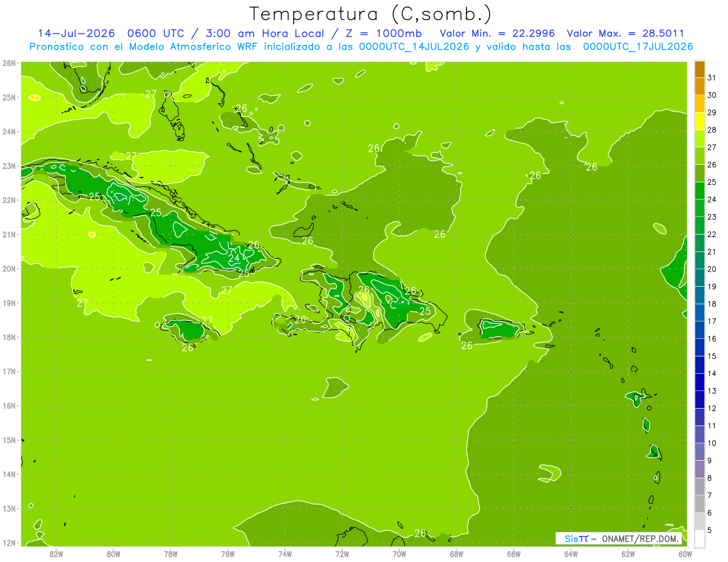Click the 15 label on the colour scale

point(712,356)
